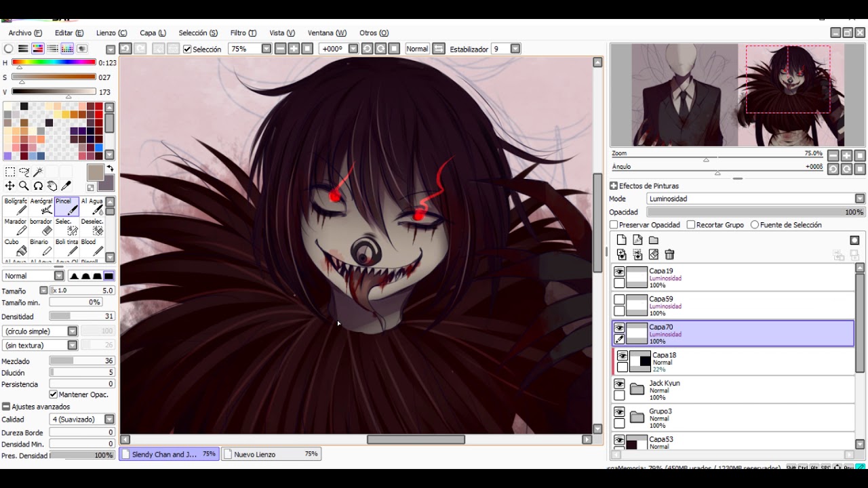The height and width of the screenshot is (488, 868).
Task: Select the Aerógrafo airbrush tool
Action: tap(41, 207)
